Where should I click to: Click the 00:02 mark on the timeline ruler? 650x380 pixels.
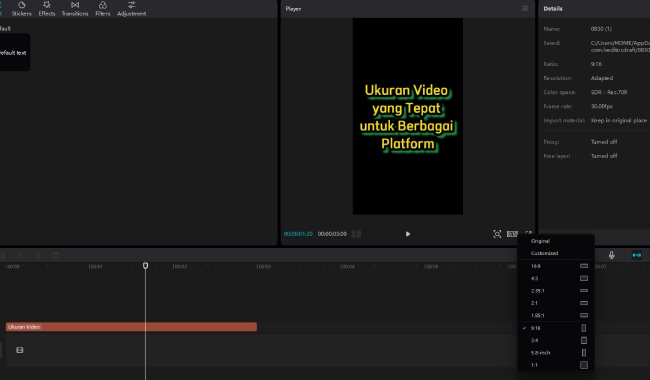[180, 266]
